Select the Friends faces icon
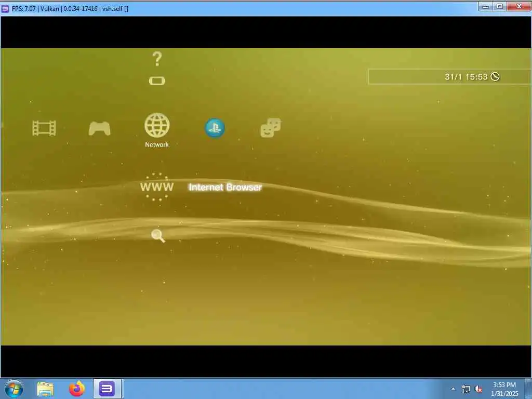This screenshot has width=532, height=399. tap(270, 128)
